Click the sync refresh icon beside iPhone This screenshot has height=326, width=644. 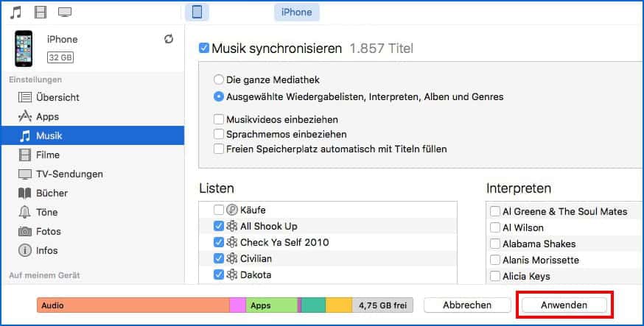tap(169, 39)
